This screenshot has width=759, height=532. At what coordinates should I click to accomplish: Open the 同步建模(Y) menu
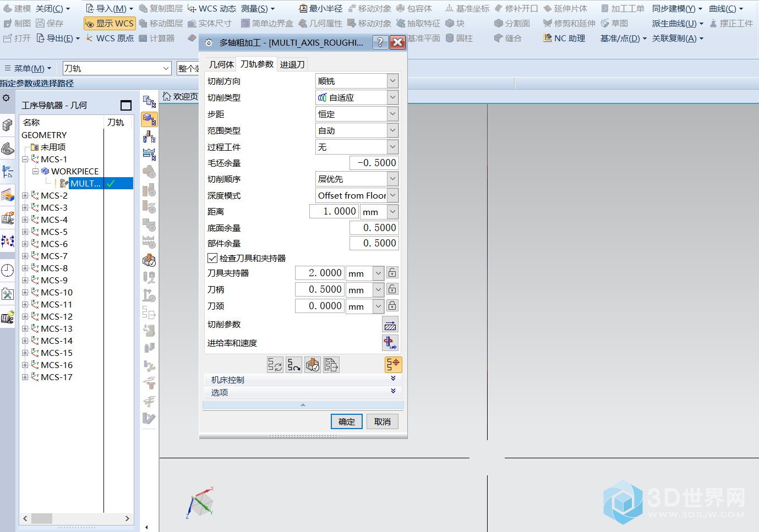coord(677,8)
